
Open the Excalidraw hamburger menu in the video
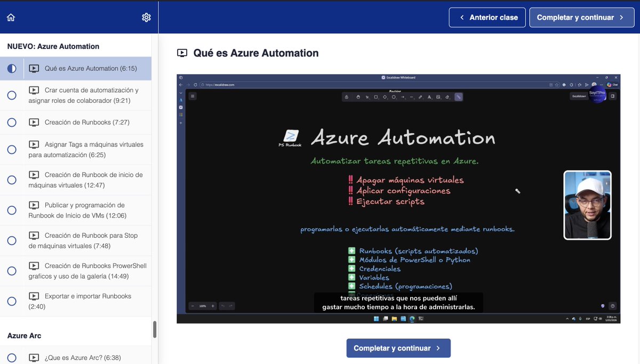coord(193,96)
